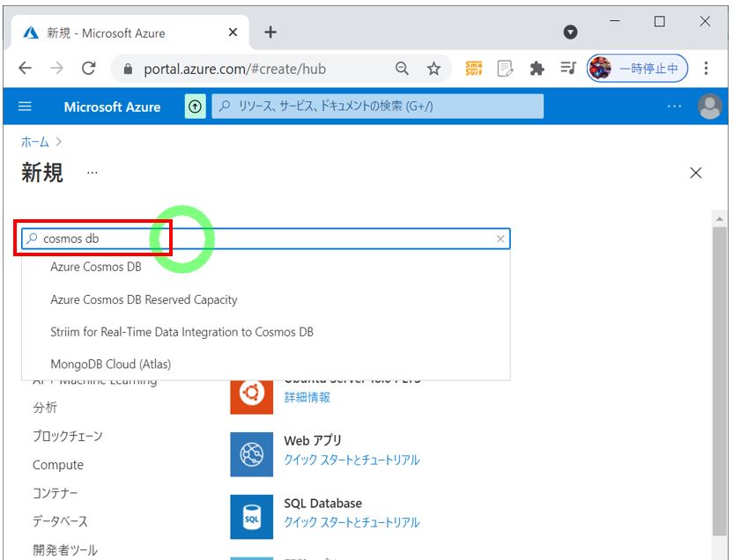The height and width of the screenshot is (560, 733).
Task: Click the Microsoft Azure brand label
Action: click(x=112, y=107)
